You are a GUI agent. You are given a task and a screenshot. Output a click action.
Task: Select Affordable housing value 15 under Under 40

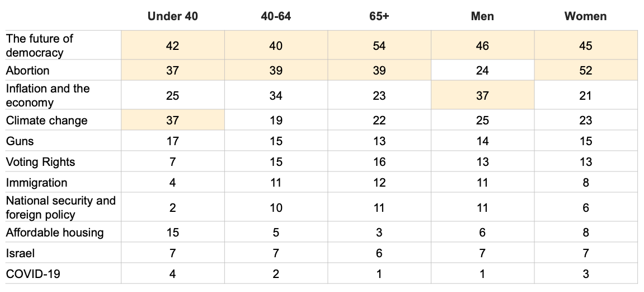pos(172,233)
